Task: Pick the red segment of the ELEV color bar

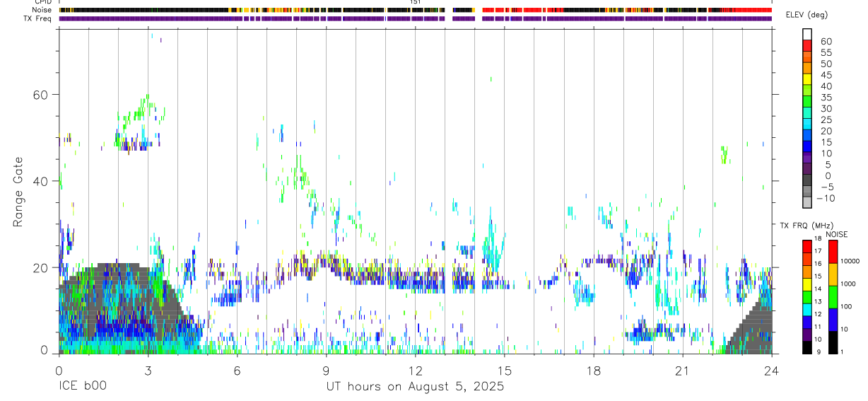Action: 807,47
